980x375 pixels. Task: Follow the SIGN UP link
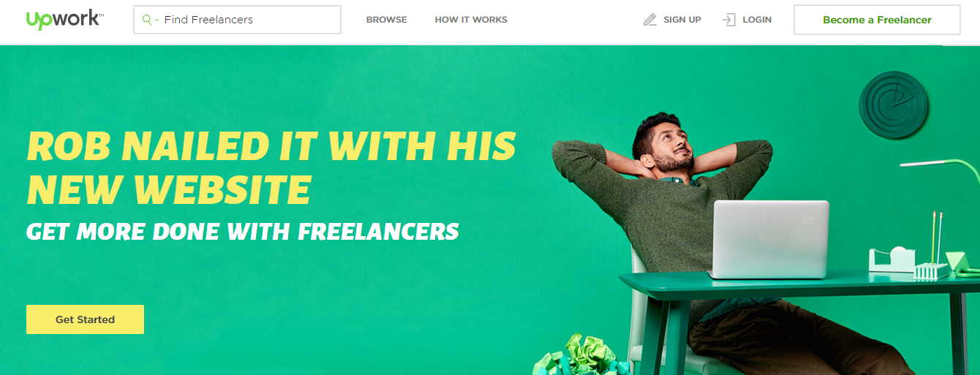[682, 20]
